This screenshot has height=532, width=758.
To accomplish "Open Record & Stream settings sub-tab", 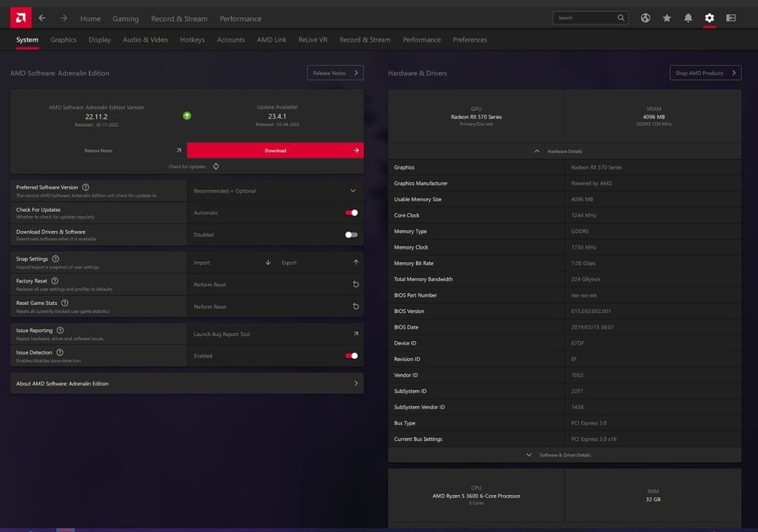I will coord(365,40).
